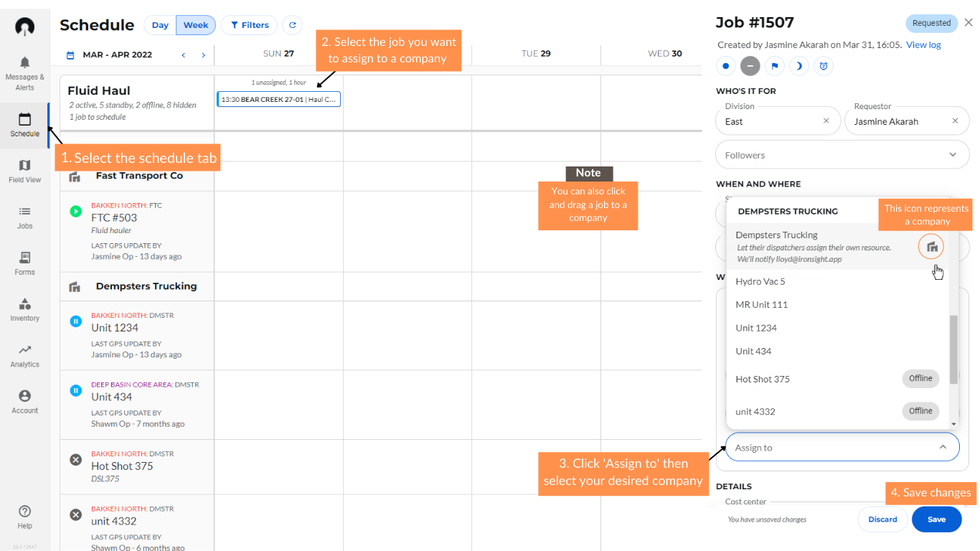The image size is (980, 551).
Task: Select Hydro Vac 5 from the list
Action: [x=760, y=281]
